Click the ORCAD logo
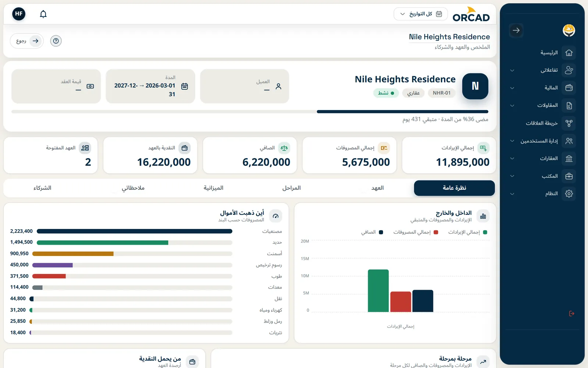588x368 pixels. pyautogui.click(x=471, y=14)
